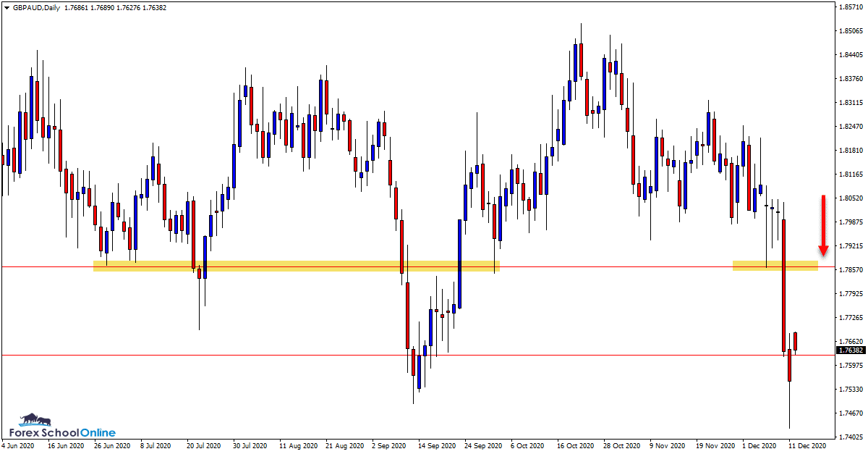868x454 pixels.
Task: Click the triangle arrow beside GBPAUD,Daily
Action: [7, 7]
